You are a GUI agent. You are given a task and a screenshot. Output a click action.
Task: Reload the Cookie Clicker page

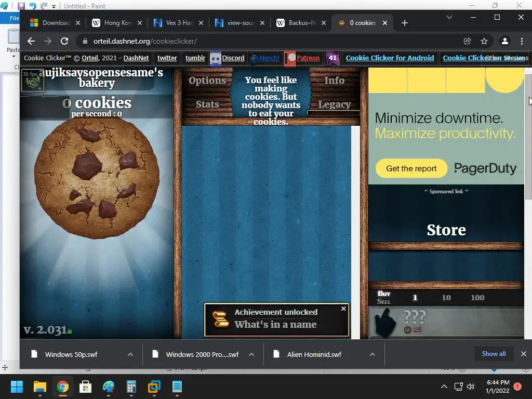(x=64, y=41)
